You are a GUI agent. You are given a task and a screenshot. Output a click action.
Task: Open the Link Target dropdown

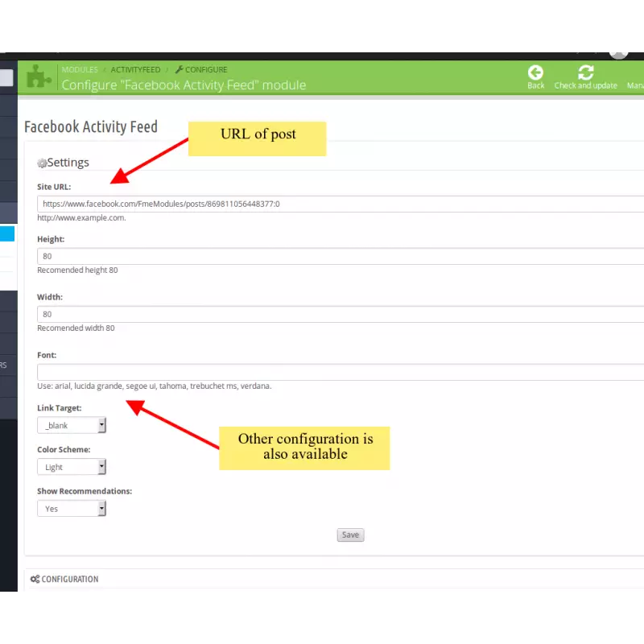(72, 425)
